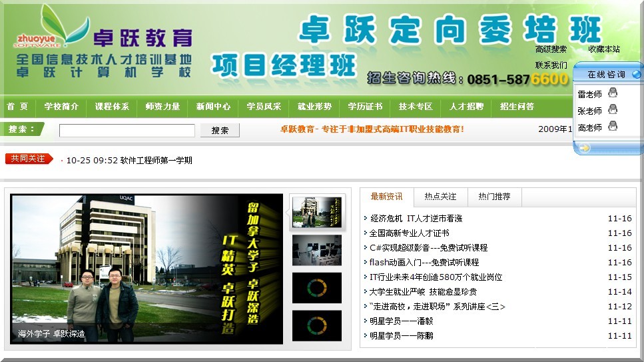Click into the search text field

tap(127, 131)
